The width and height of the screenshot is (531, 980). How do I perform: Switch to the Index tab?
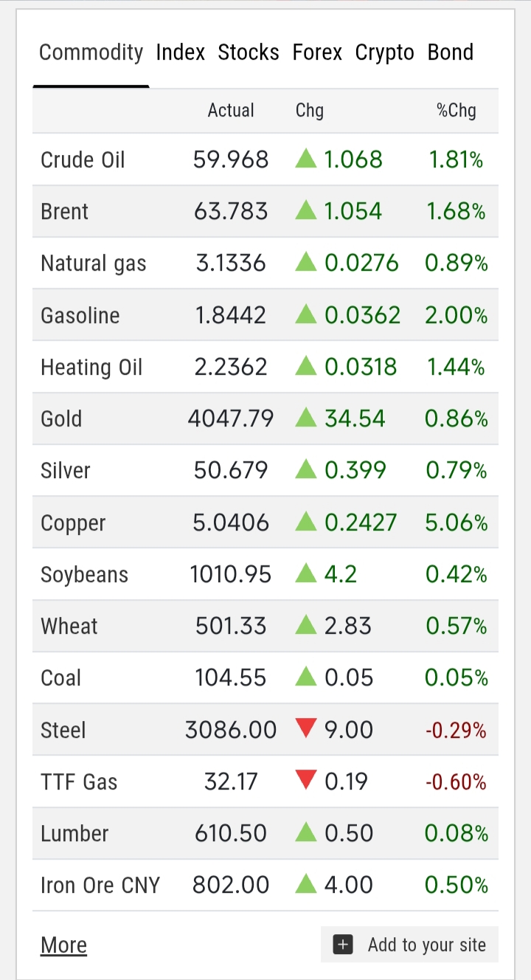pyautogui.click(x=181, y=52)
